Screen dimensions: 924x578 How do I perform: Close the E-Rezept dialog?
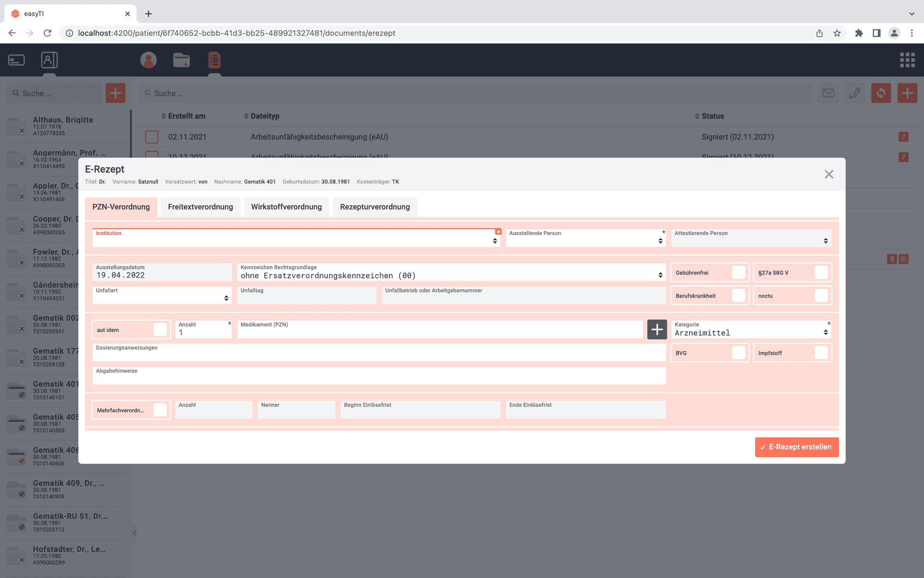tap(828, 174)
